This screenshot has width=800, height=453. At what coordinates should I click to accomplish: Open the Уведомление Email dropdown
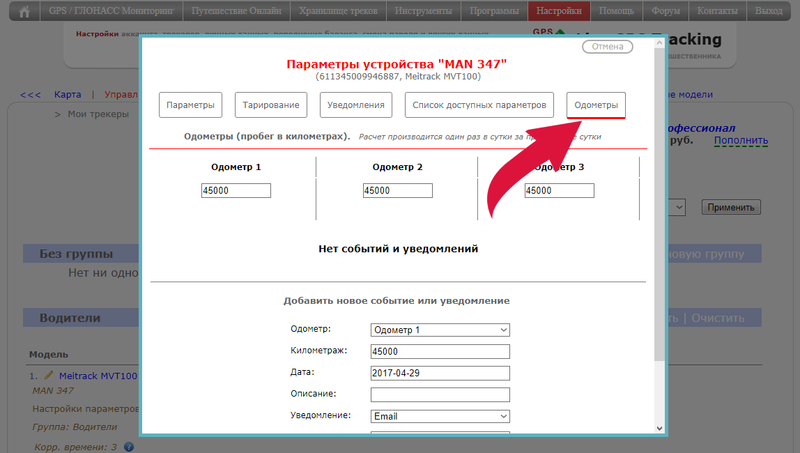440,415
